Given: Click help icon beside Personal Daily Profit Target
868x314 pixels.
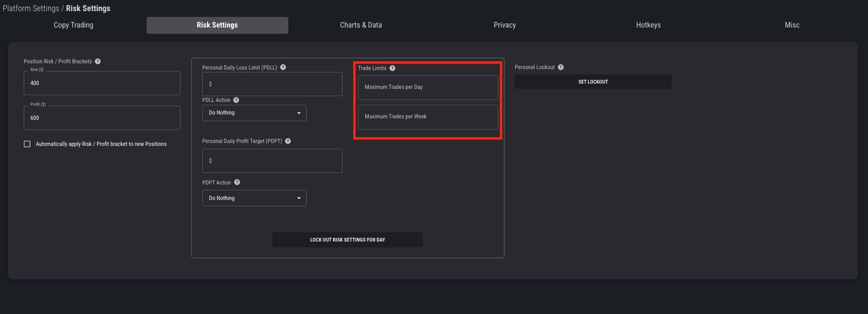Looking at the screenshot, I should tap(288, 141).
